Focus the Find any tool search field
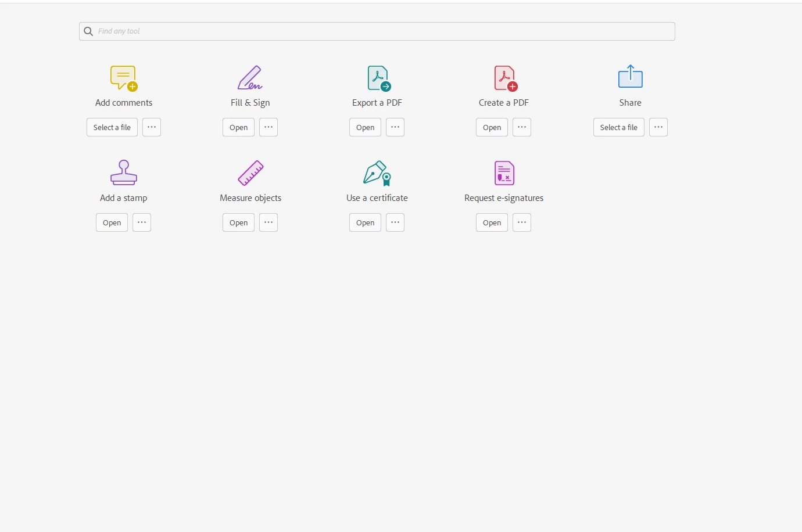802x532 pixels. click(377, 31)
